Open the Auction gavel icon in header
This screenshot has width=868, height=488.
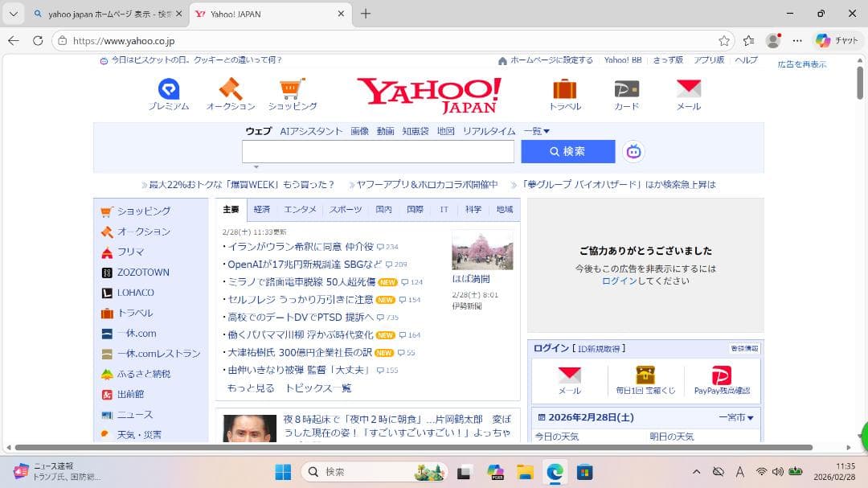pos(231,88)
